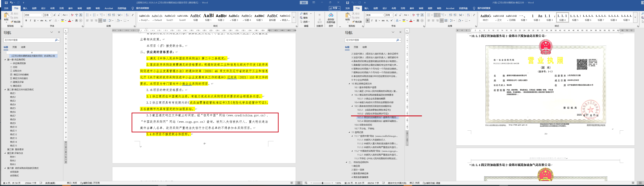The height and width of the screenshot is (186, 644).
Task: Clear all formatting in left window
Action: click(x=72, y=15)
